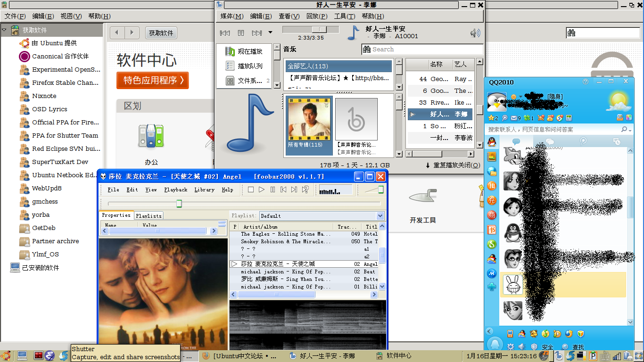Click 特色应用程序 featured apps button
644x362 pixels.
pos(153,80)
